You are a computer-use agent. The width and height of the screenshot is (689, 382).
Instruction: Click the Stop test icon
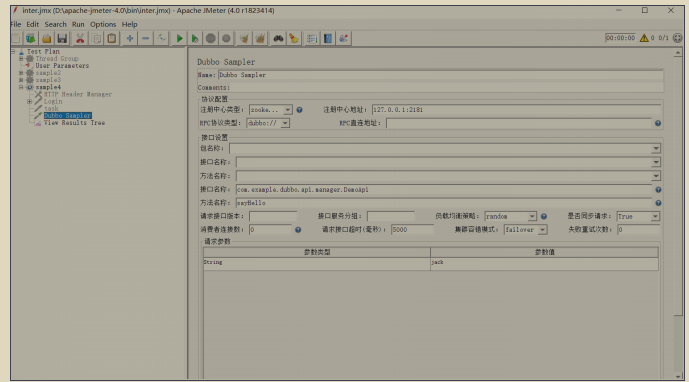coord(210,39)
